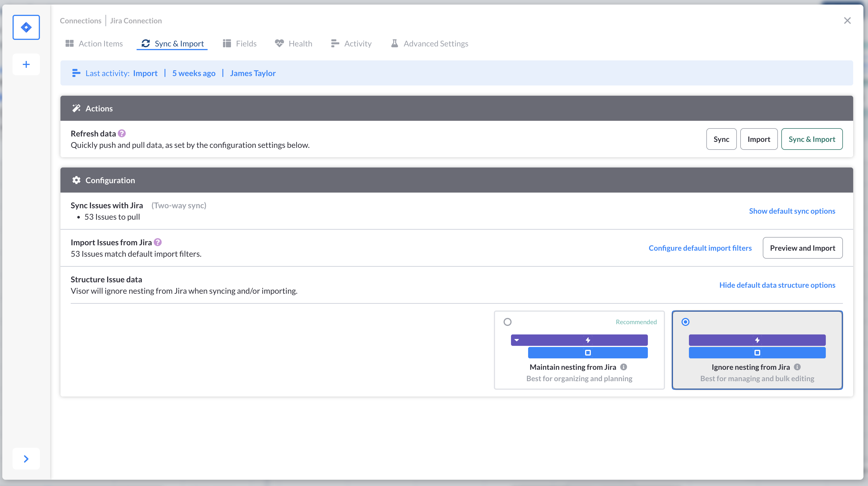Select Ignore nesting from Jira radio
The width and height of the screenshot is (868, 486).
(x=685, y=322)
